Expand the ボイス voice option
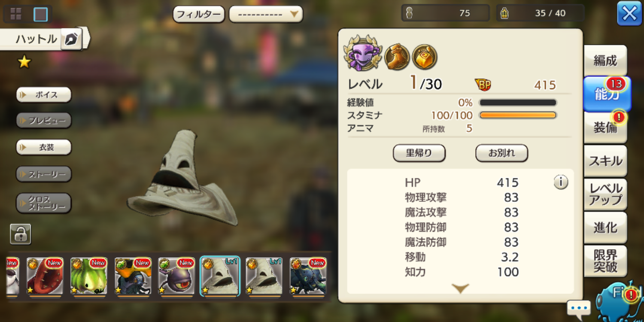Viewport: 644px width, 322px height. click(x=43, y=95)
